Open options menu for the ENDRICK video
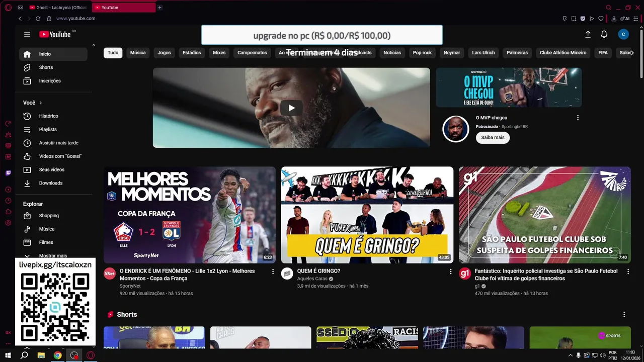Viewport: 644px width, 362px height. [x=273, y=271]
